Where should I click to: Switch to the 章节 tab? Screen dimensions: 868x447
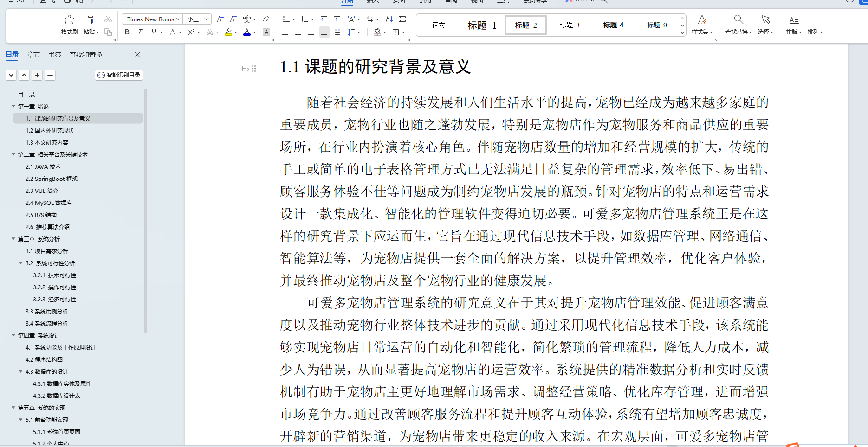pos(33,55)
